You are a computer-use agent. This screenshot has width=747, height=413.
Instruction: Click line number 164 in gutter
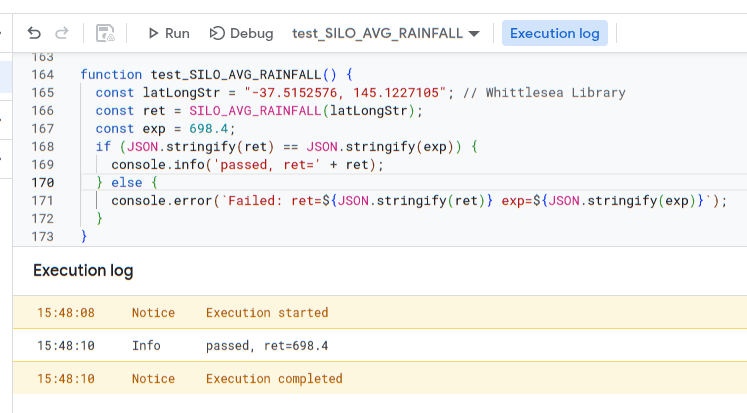[x=43, y=75]
